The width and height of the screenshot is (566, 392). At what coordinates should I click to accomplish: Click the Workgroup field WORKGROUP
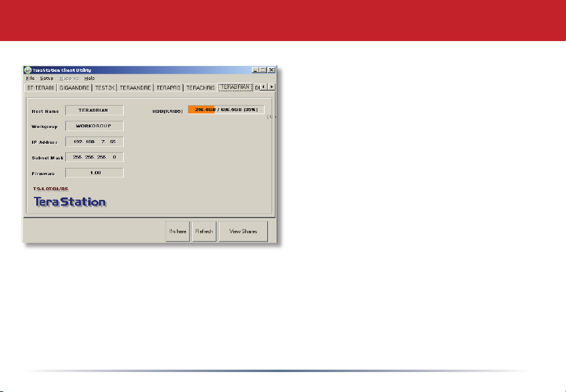tap(94, 126)
